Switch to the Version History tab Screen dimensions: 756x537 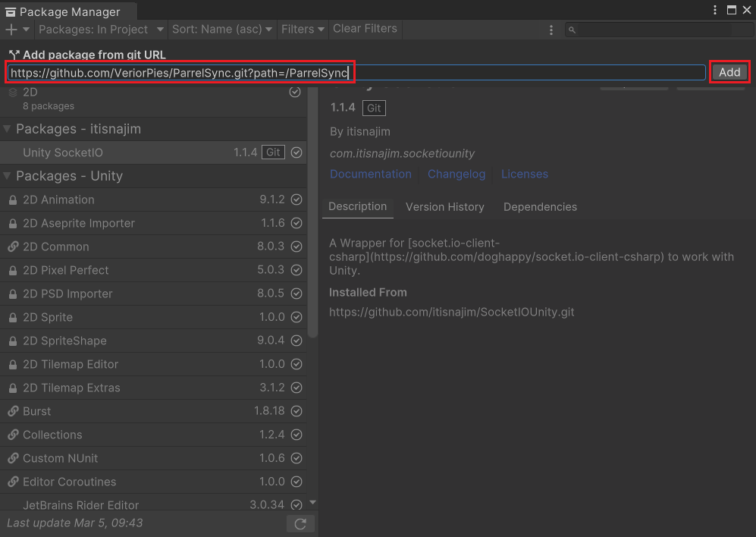[x=444, y=207]
